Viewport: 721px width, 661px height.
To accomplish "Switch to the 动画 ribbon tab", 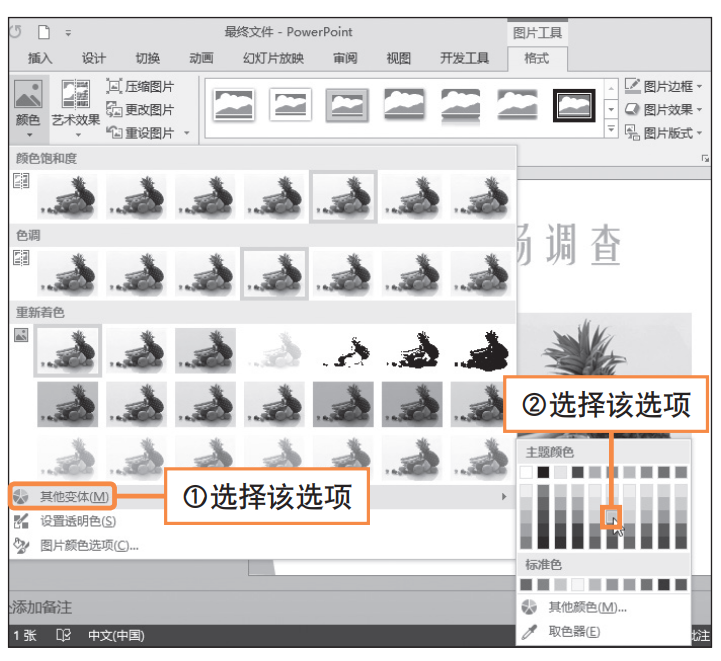I will pos(201,58).
